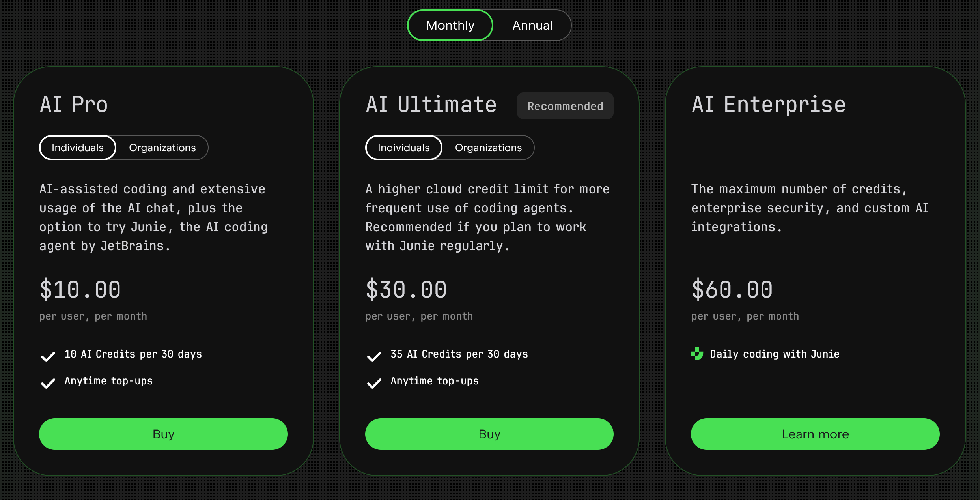The image size is (980, 500).
Task: Select Individuals in AI Pro card
Action: click(x=78, y=148)
